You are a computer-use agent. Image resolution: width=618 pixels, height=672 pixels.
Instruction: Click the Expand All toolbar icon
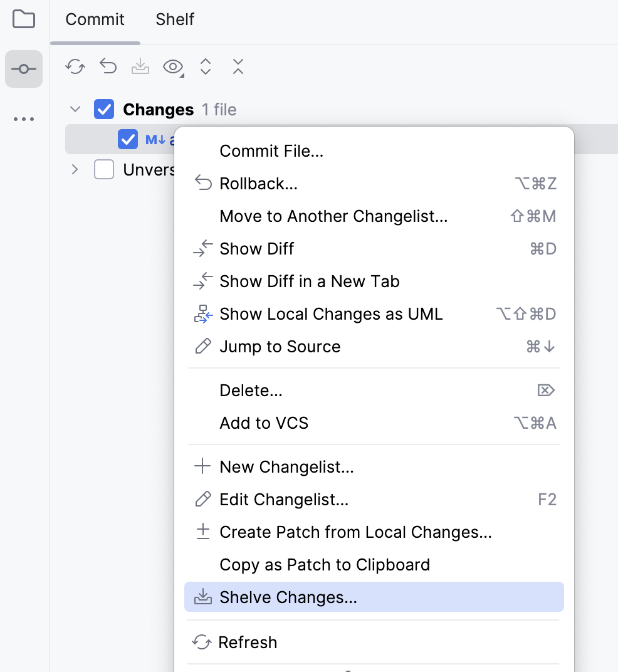(205, 66)
